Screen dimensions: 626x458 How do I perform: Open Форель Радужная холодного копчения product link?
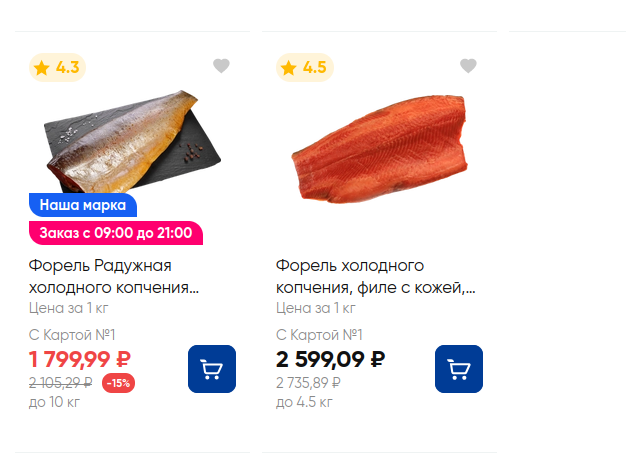point(114,276)
